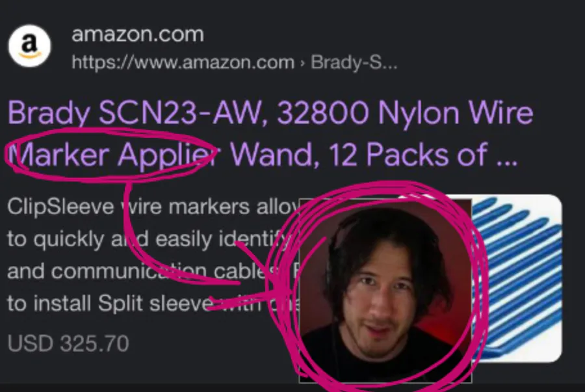Select the quickly and easily identify line
This screenshot has width=585, height=392.
[x=151, y=239]
